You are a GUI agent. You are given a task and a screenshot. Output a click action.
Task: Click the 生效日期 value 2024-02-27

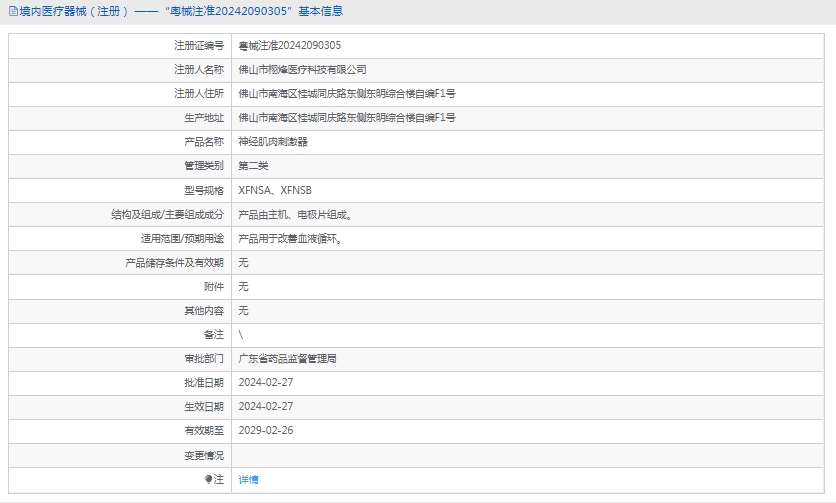[x=266, y=406]
